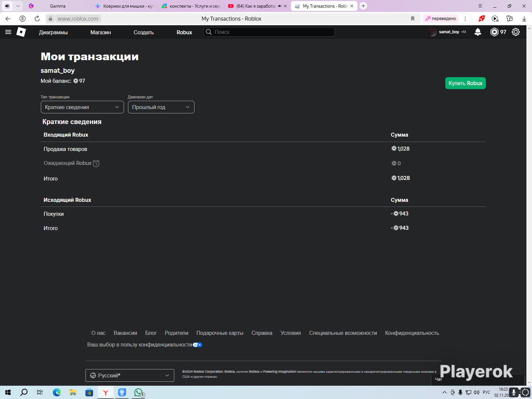Expand the transaction type dropdown
532x399 pixels.
[x=82, y=107]
